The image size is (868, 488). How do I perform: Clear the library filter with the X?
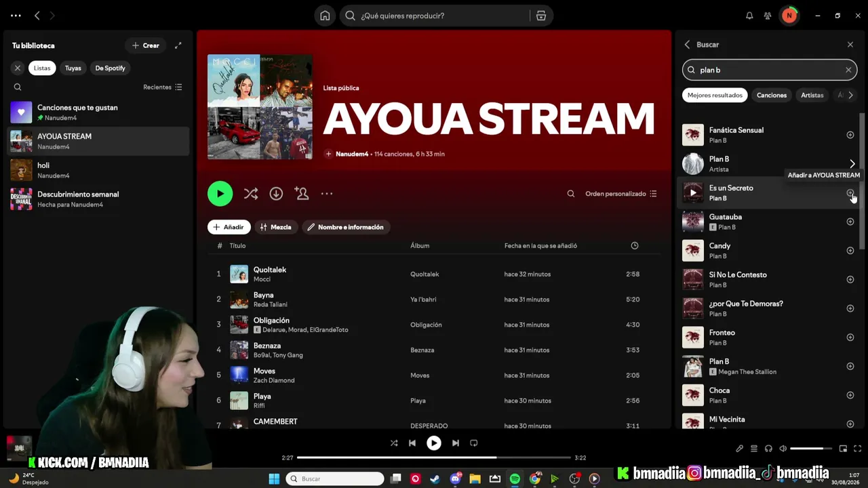tap(18, 68)
